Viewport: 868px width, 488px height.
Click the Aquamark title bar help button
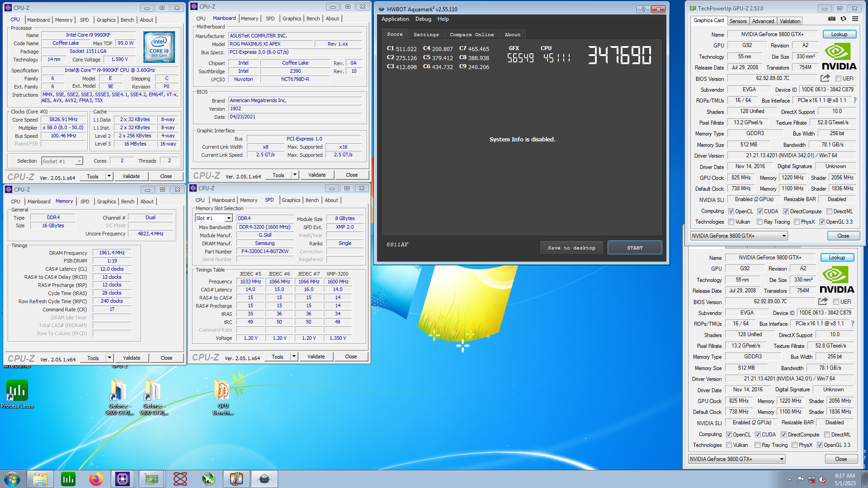(x=643, y=9)
